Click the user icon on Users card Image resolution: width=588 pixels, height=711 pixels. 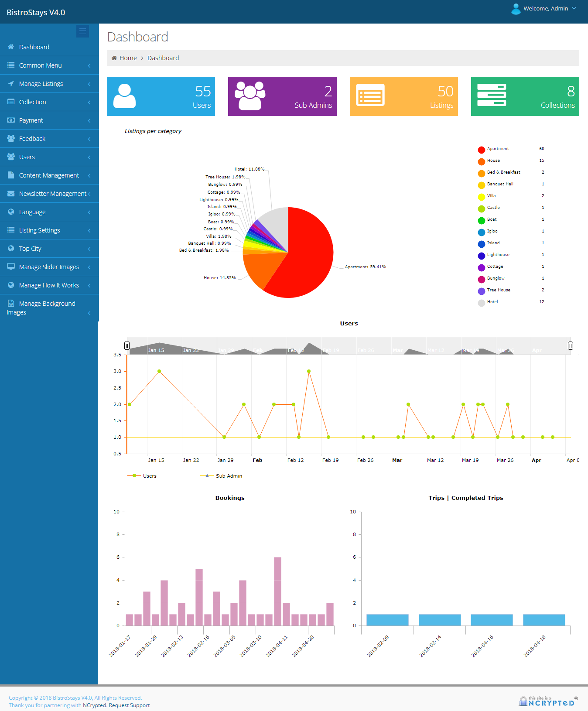pyautogui.click(x=124, y=96)
